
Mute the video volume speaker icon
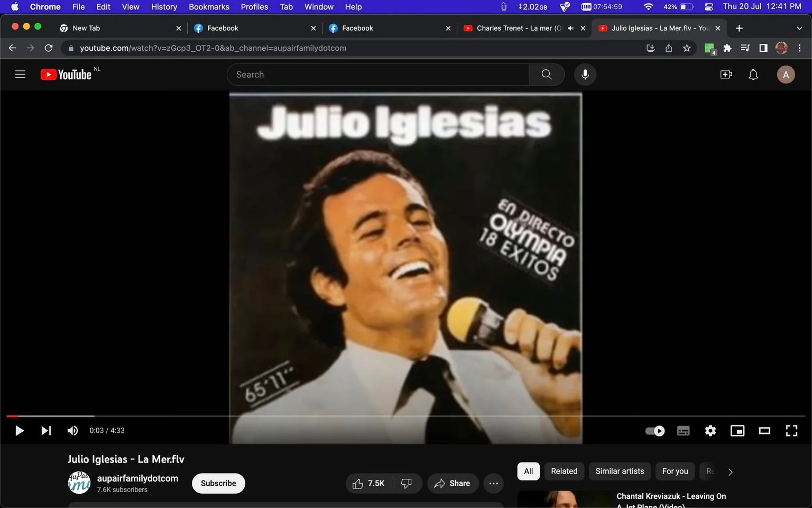point(73,431)
